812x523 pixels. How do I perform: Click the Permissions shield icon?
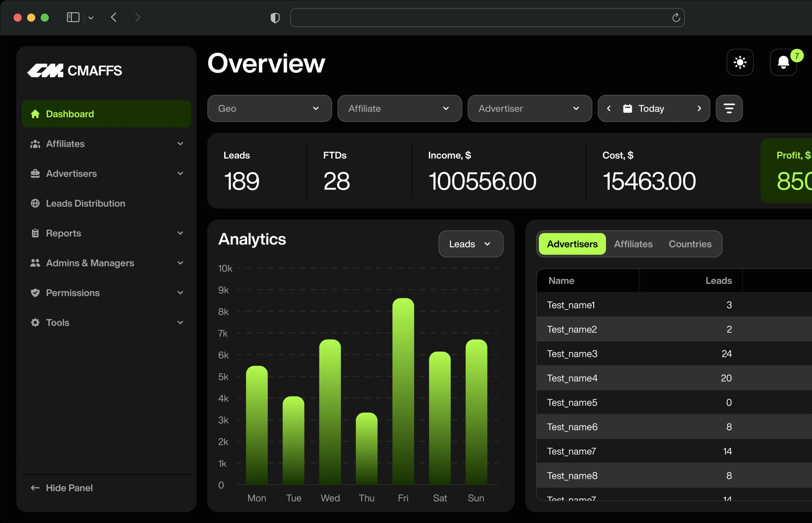coord(35,293)
